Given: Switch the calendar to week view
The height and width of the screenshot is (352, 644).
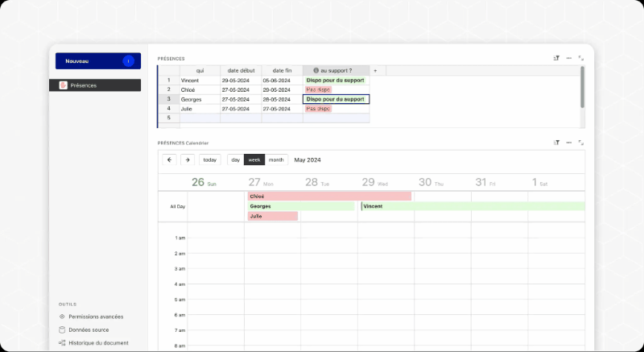Looking at the screenshot, I should [254, 159].
